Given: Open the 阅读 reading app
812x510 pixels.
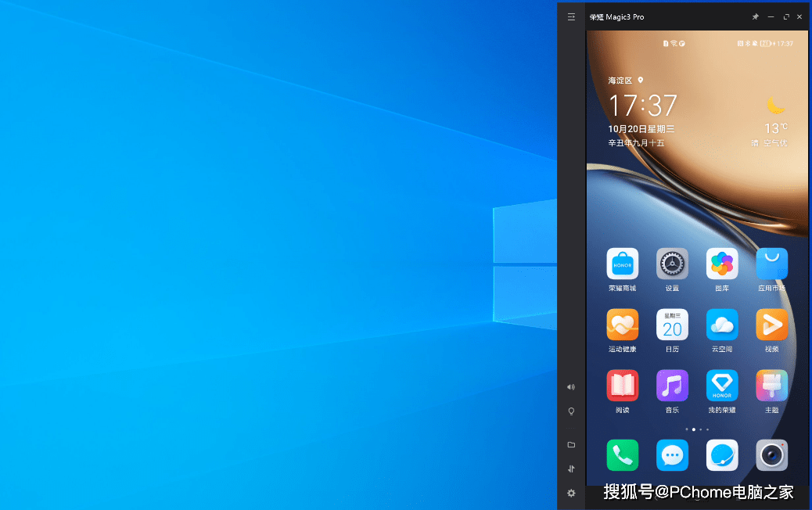Looking at the screenshot, I should click(623, 386).
